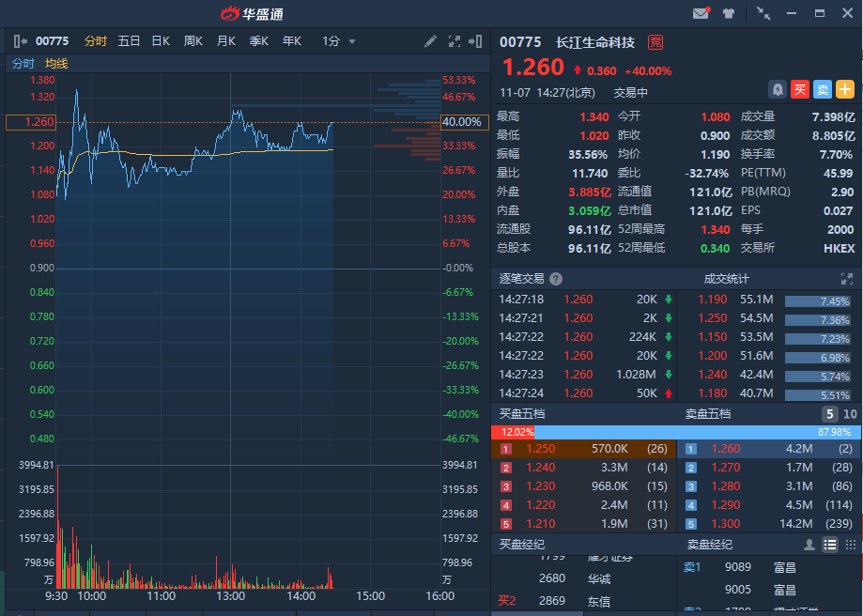
Task: Open the skin theme shirt icon
Action: (729, 13)
